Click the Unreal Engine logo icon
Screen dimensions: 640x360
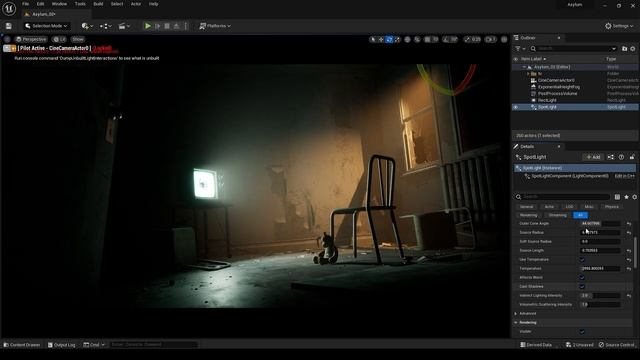point(9,9)
